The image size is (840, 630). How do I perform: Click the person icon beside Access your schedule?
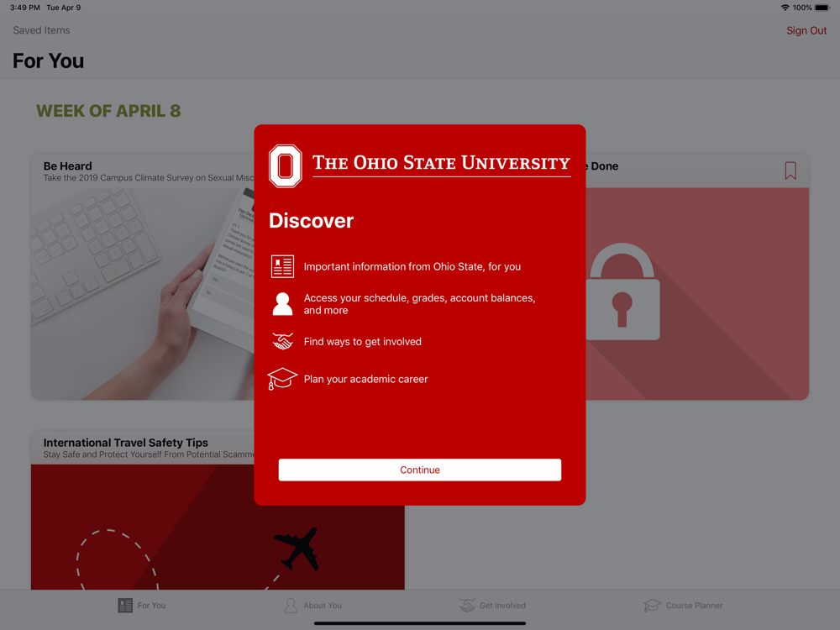pyautogui.click(x=282, y=304)
